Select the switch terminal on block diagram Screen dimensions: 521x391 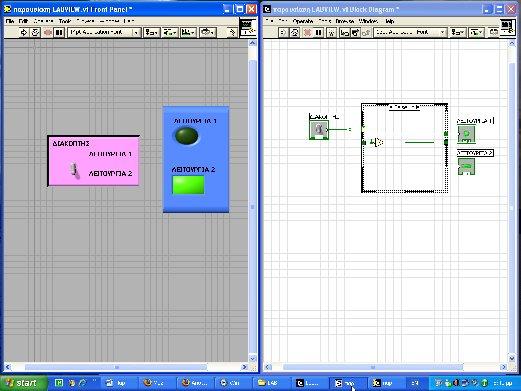(319, 130)
